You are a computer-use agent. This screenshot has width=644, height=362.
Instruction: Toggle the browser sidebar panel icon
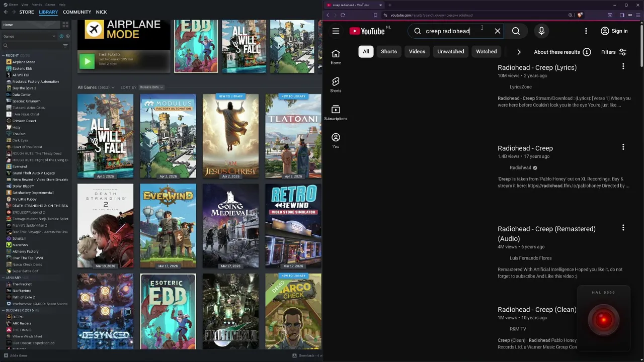click(622, 15)
